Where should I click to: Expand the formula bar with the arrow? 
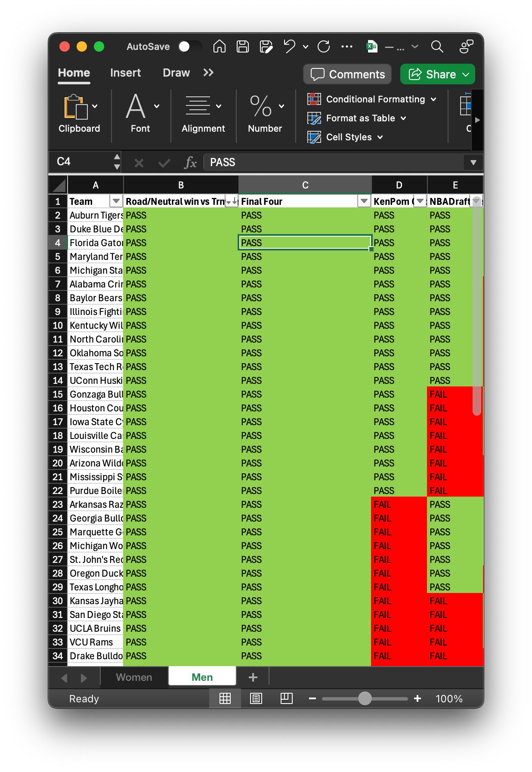(x=473, y=162)
